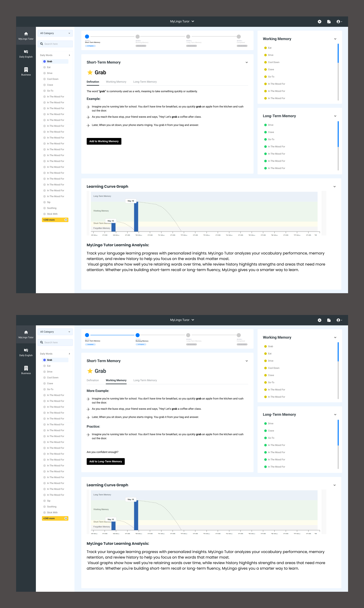Click the May 18 bar in lower Learning Curve Graph
Viewport: 364px width, 608px height.
[114, 526]
